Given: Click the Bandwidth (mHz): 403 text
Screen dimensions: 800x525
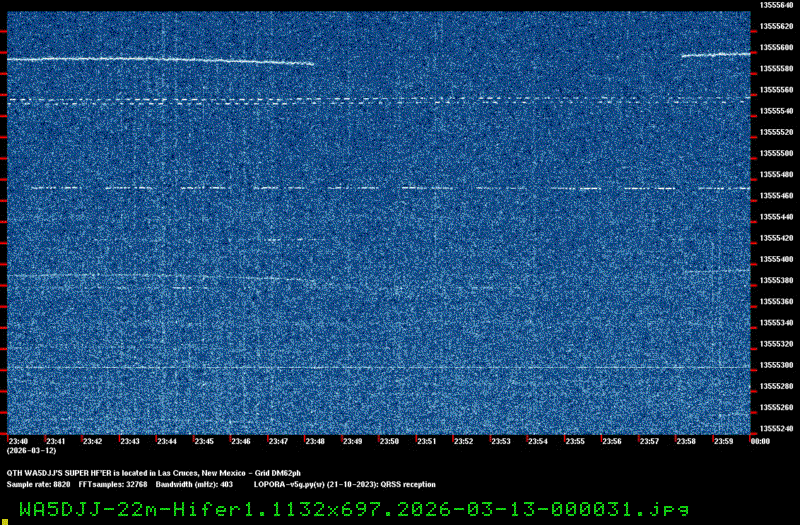Looking at the screenshot, I should pos(194,485).
